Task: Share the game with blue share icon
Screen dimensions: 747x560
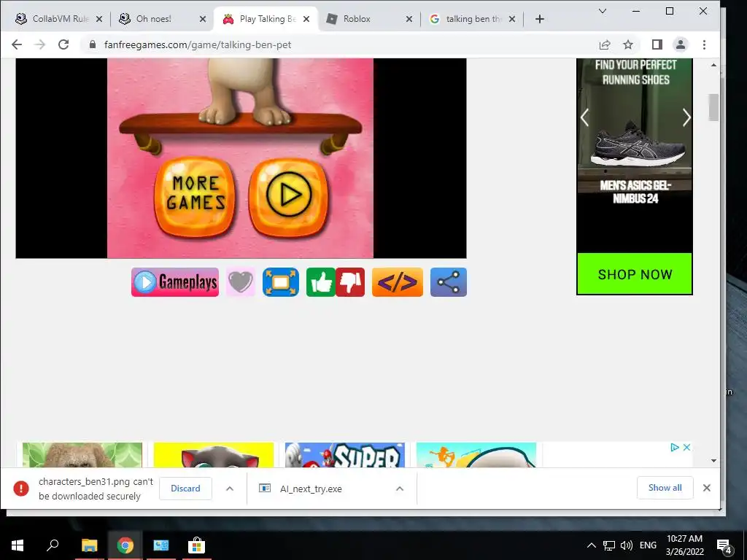Action: pyautogui.click(x=449, y=282)
